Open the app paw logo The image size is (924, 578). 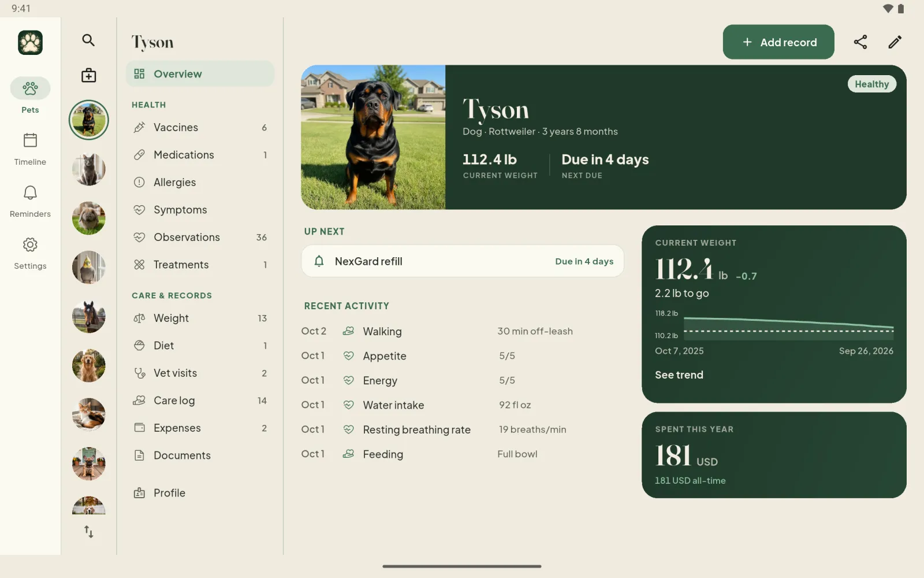point(30,42)
